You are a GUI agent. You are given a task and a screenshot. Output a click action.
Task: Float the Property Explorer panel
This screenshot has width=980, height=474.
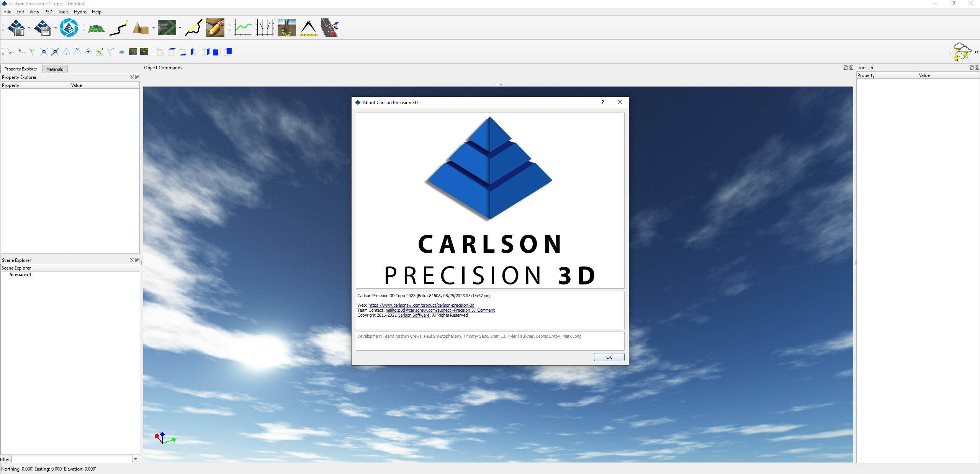(132, 77)
